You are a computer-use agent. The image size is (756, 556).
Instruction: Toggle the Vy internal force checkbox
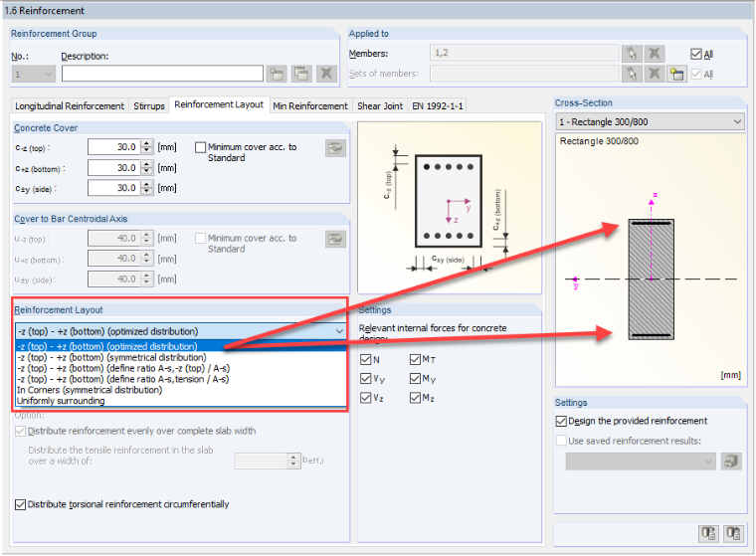point(366,379)
